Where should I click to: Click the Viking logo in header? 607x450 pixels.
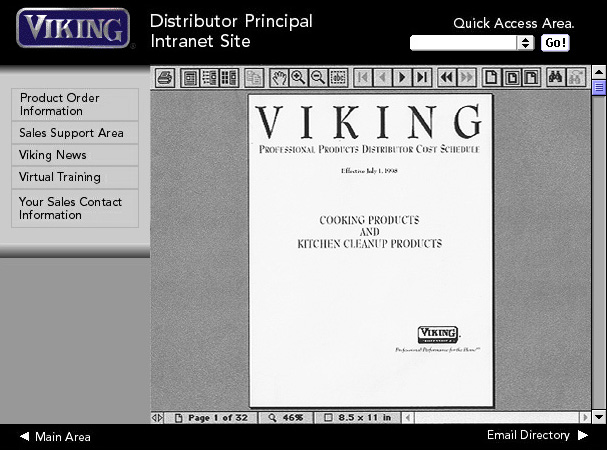74,28
